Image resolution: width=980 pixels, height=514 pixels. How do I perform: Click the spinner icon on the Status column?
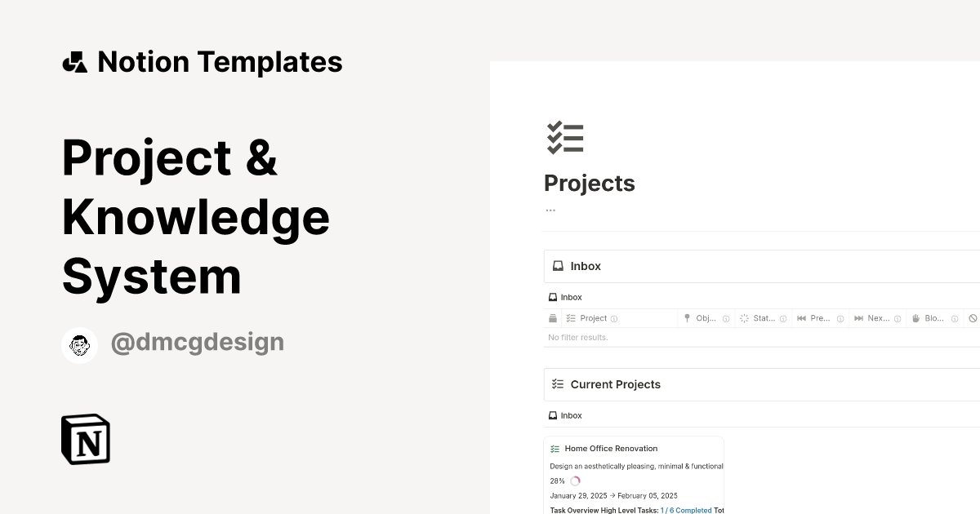point(745,317)
